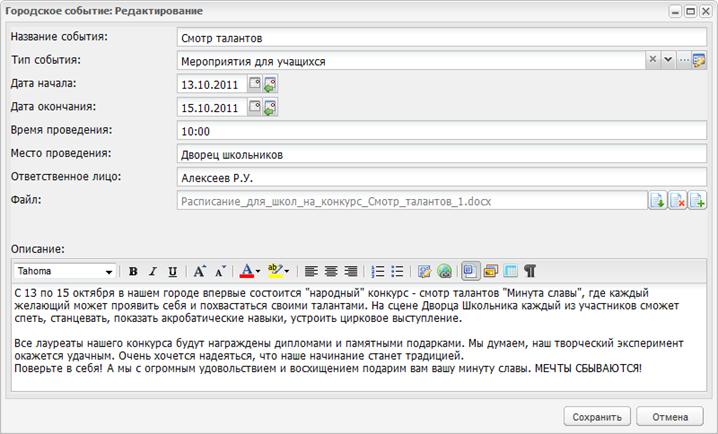Click the Место проведения input field
This screenshot has height=434, width=718.
441,154
